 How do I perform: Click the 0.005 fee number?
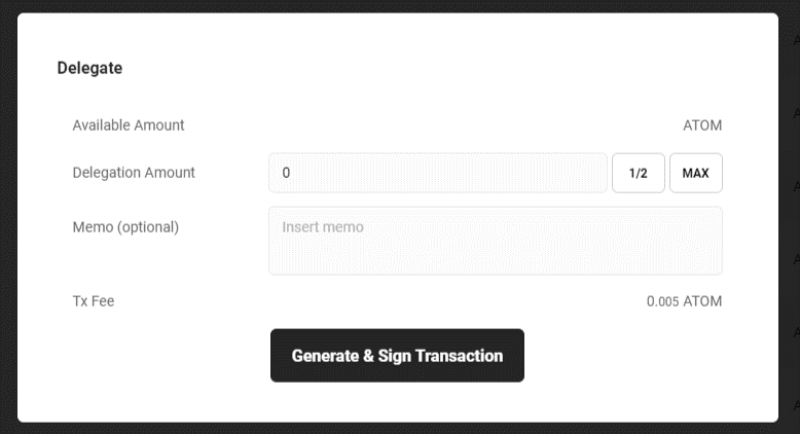662,301
